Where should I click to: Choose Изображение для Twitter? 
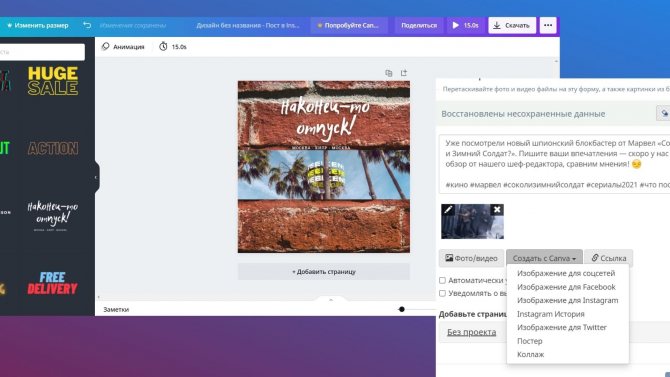(x=561, y=327)
